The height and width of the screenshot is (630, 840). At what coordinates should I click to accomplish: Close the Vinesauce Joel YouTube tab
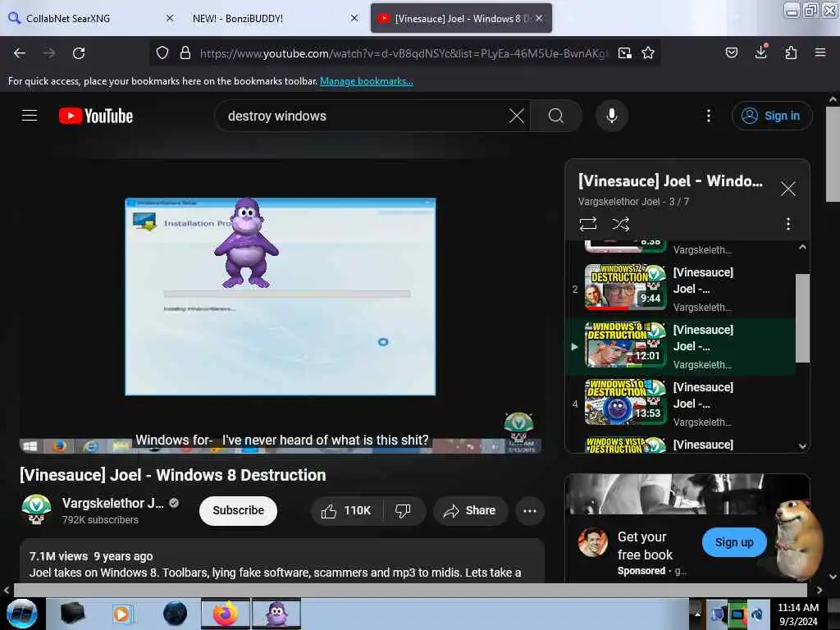click(539, 18)
